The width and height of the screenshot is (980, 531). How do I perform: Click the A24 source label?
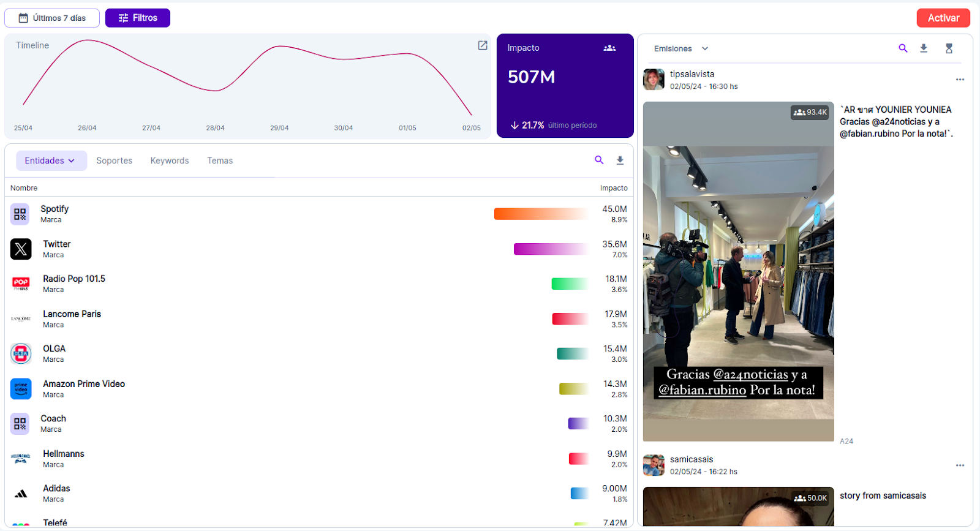pos(846,441)
